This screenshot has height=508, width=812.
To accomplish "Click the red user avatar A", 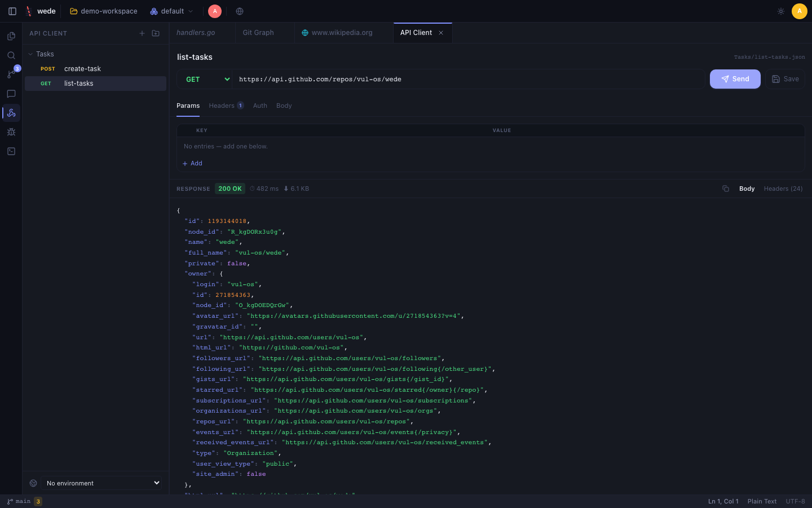I will tap(215, 11).
